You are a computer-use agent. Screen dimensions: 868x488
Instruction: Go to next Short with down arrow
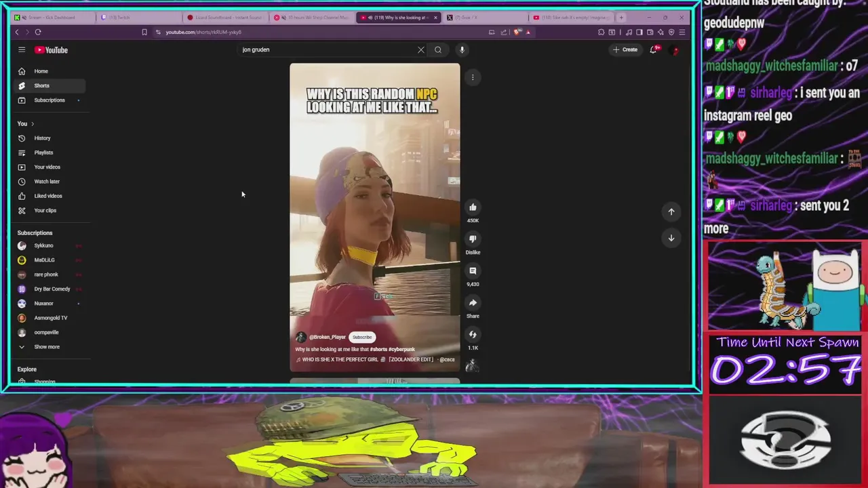671,238
